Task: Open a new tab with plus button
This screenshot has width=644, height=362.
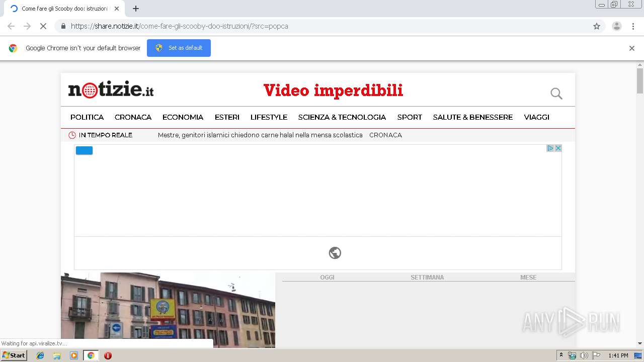Action: [136, 9]
